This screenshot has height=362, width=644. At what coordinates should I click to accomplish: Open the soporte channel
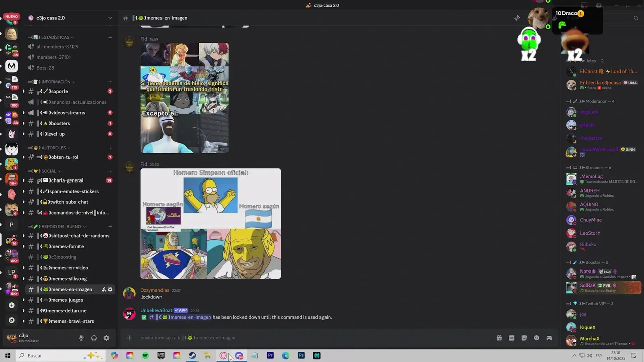tap(70, 91)
